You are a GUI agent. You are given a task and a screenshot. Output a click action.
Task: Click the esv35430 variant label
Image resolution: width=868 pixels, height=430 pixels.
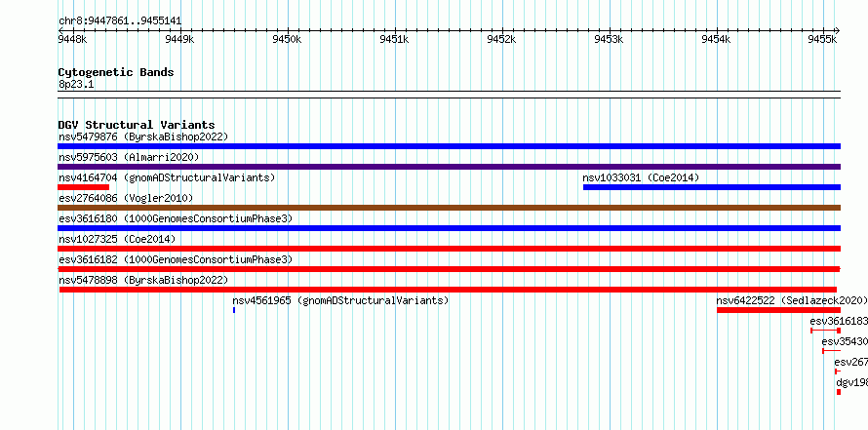(x=845, y=341)
